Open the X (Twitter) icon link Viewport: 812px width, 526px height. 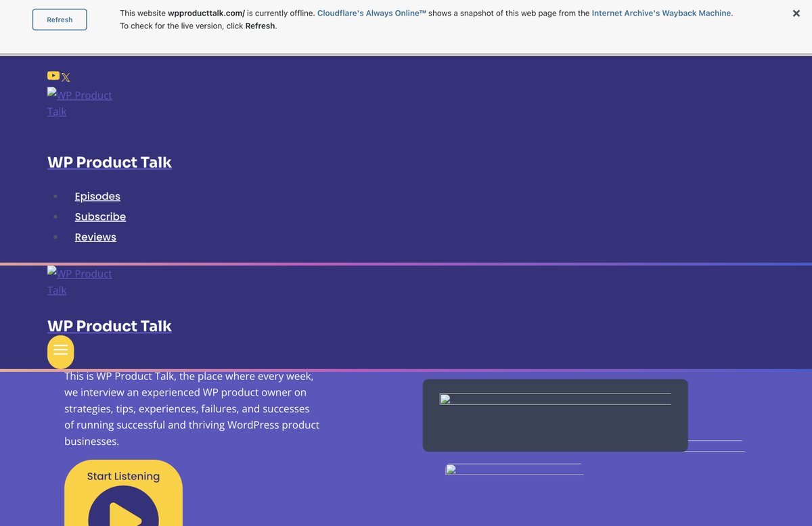(x=66, y=78)
